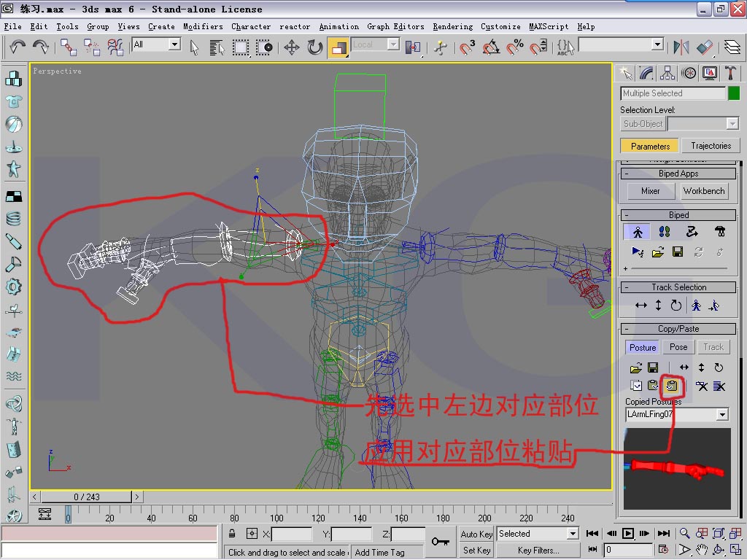Screen dimensions: 747x560
Task: Enable Auto Key animation mode
Action: (476, 534)
